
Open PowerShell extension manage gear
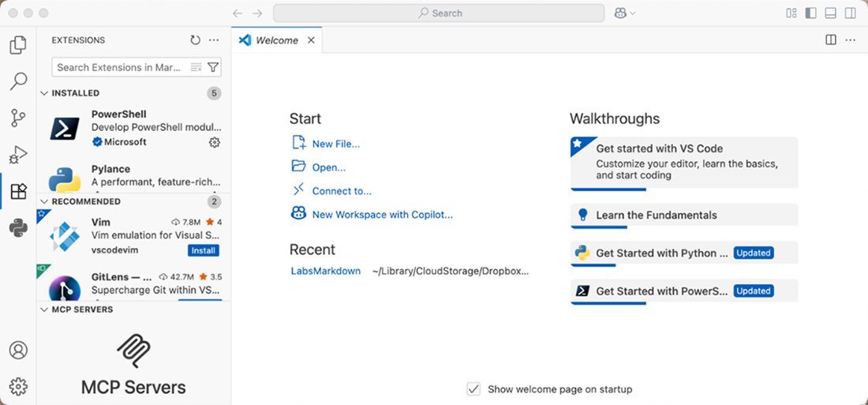tap(214, 142)
